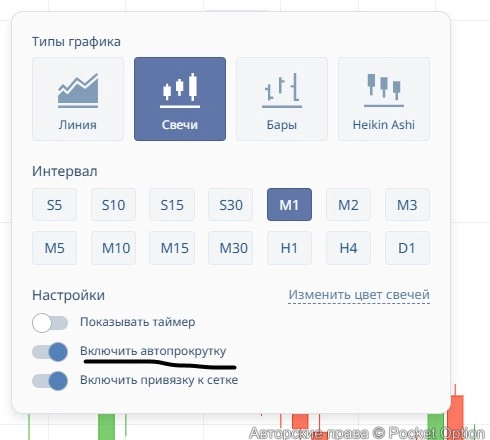Image resolution: width=490 pixels, height=440 pixels.
Task: Select the Линия line chart type
Action: pos(78,99)
